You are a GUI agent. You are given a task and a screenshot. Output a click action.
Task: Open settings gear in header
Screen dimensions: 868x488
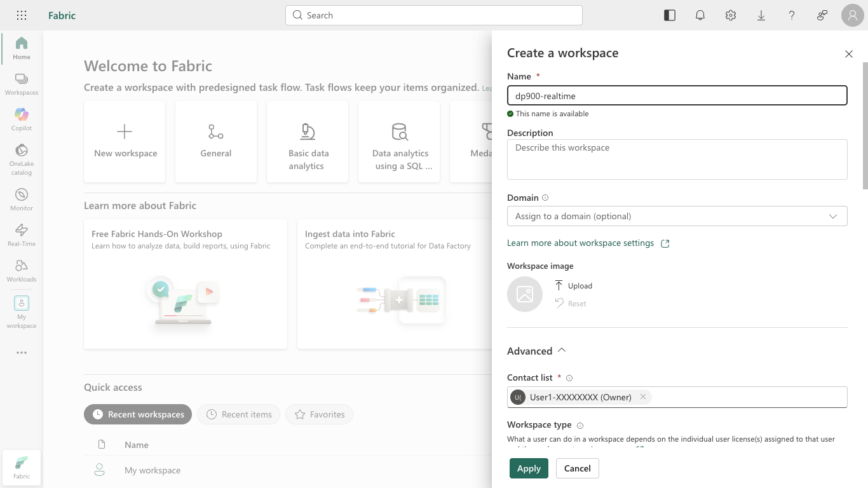[x=731, y=15]
